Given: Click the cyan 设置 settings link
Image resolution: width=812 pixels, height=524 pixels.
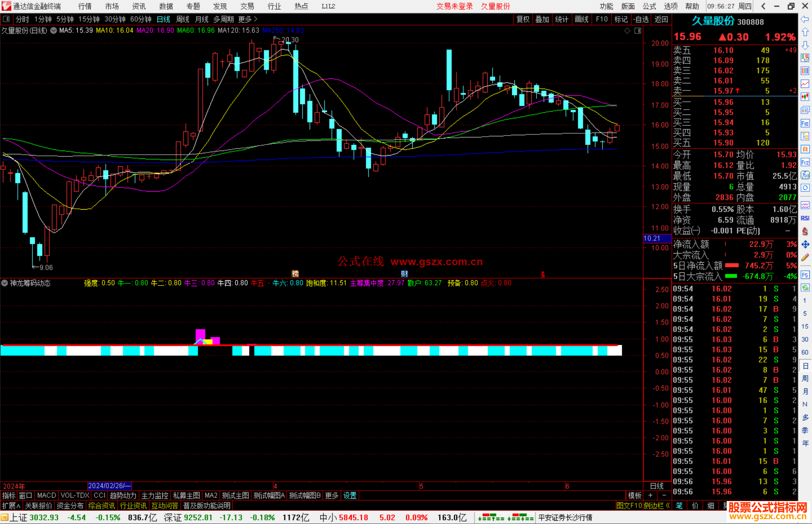Looking at the screenshot, I should click(x=350, y=495).
